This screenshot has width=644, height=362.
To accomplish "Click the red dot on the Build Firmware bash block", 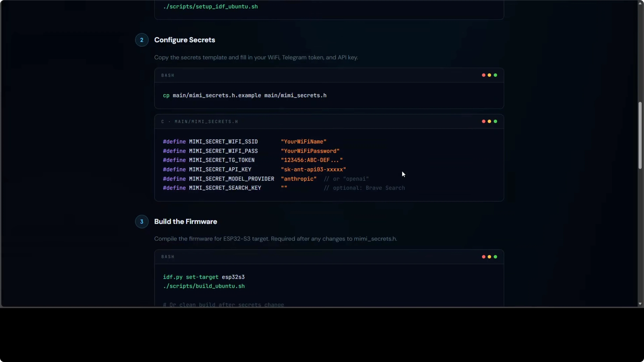I will tap(484, 257).
